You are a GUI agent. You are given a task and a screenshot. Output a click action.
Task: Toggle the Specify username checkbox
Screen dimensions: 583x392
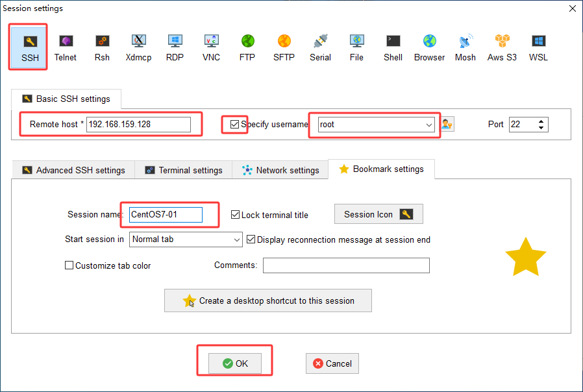[x=234, y=124]
